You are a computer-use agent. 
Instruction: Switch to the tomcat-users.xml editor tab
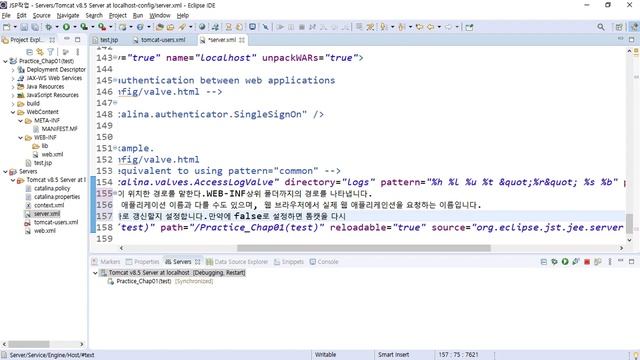tap(160, 40)
